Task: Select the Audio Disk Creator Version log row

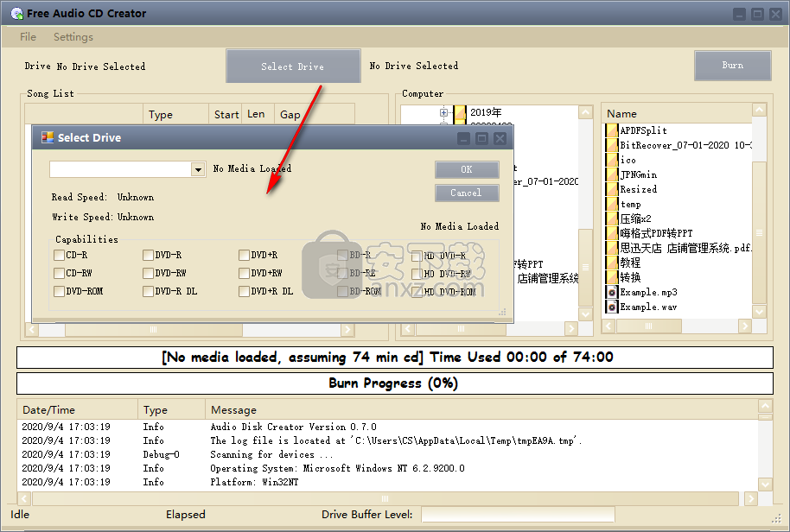Action: coord(387,427)
